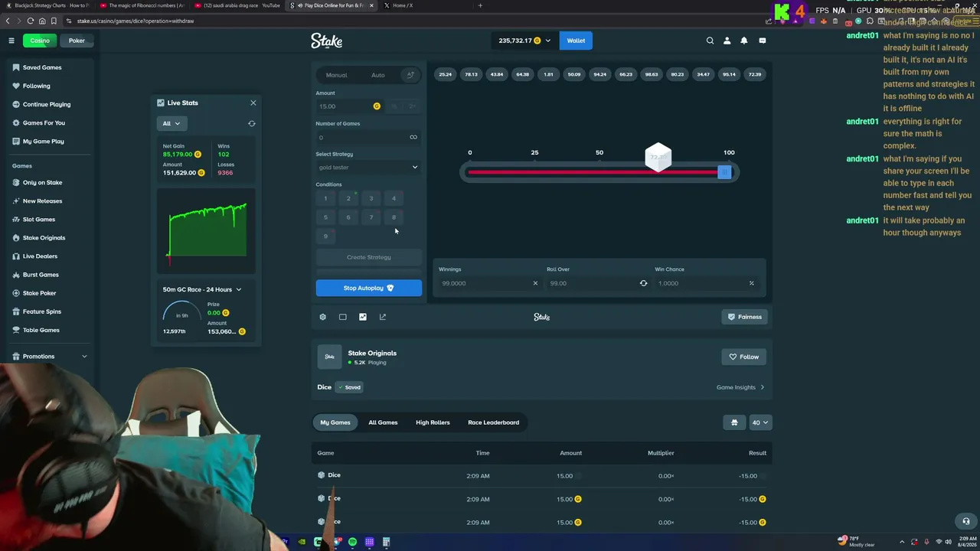Open weather widget on taskbar
This screenshot has width=980, height=551.
[x=856, y=542]
